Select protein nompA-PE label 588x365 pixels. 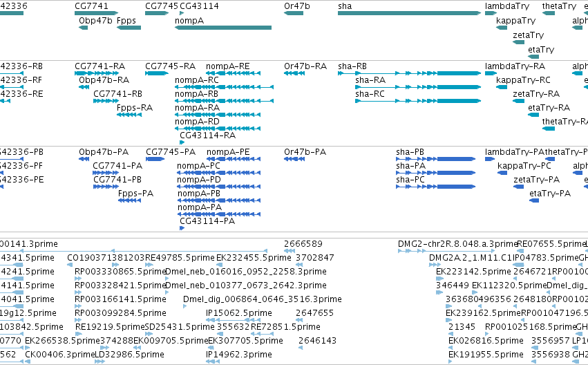(229, 152)
